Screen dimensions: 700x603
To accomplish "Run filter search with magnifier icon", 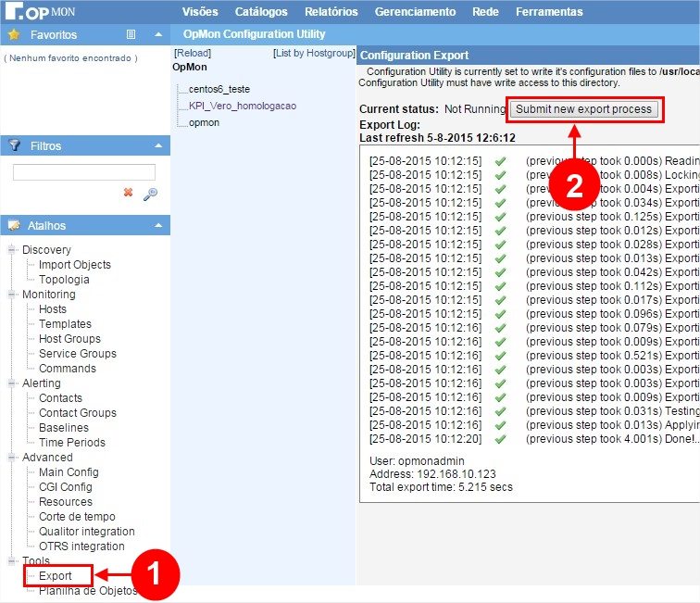I will pyautogui.click(x=150, y=194).
